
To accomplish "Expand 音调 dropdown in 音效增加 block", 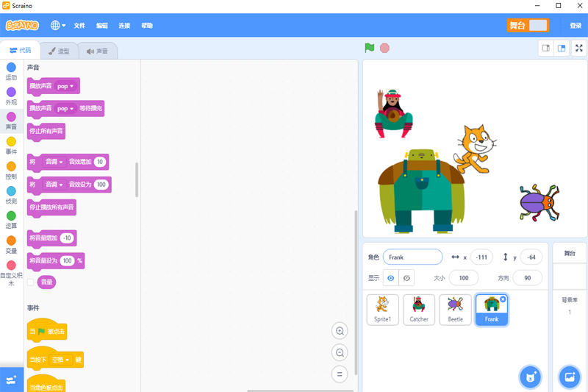I will tap(54, 162).
